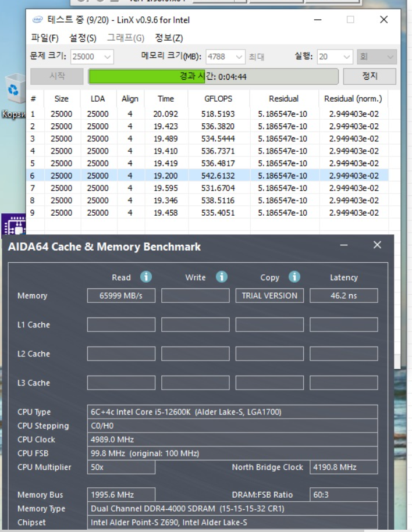Select GFLOPS value 538.5116 in row 8
This screenshot has height=532, width=412.
218,201
